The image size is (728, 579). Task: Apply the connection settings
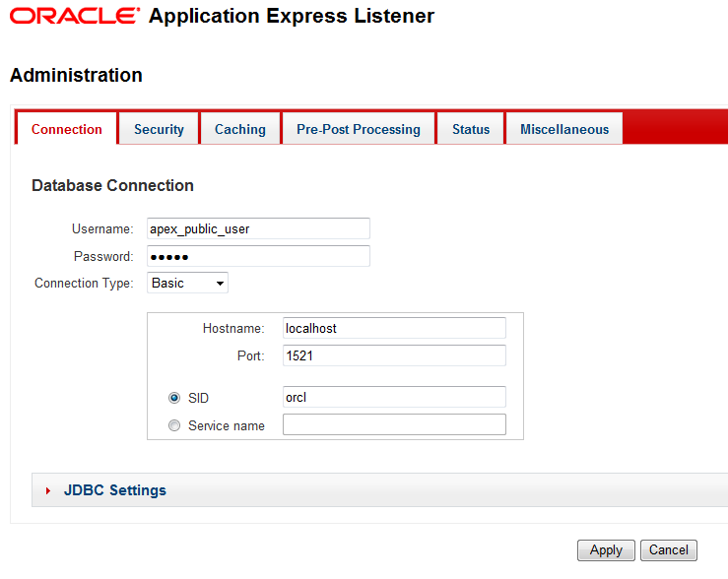(606, 550)
